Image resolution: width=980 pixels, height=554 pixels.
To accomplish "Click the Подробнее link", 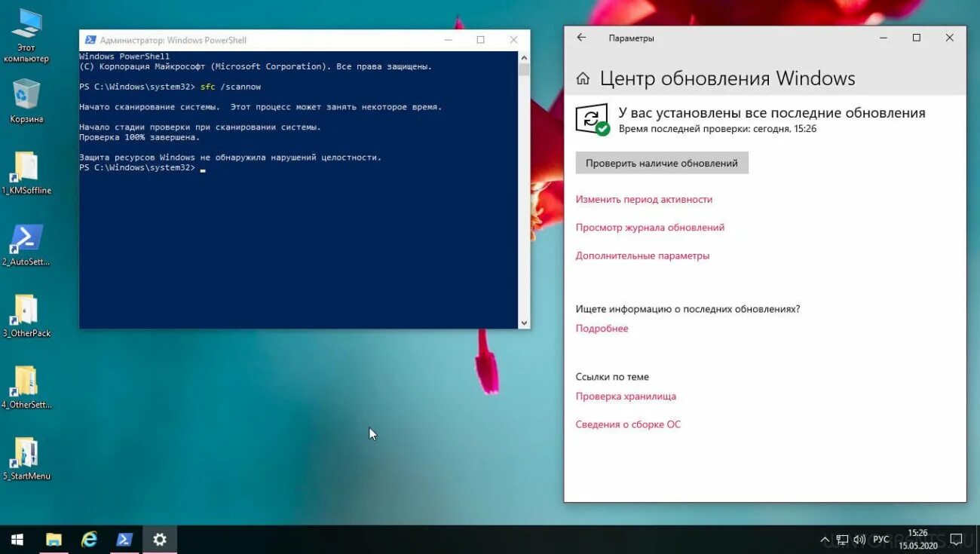I will 602,329.
